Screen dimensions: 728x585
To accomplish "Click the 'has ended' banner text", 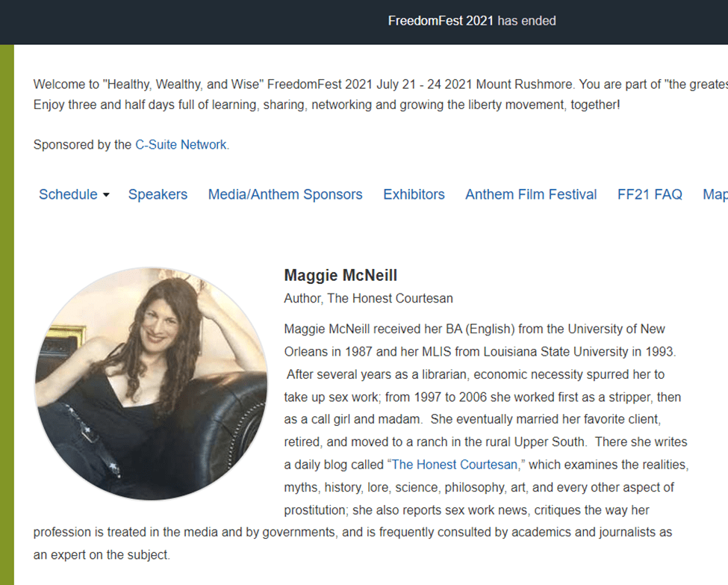I will pyautogui.click(x=526, y=21).
